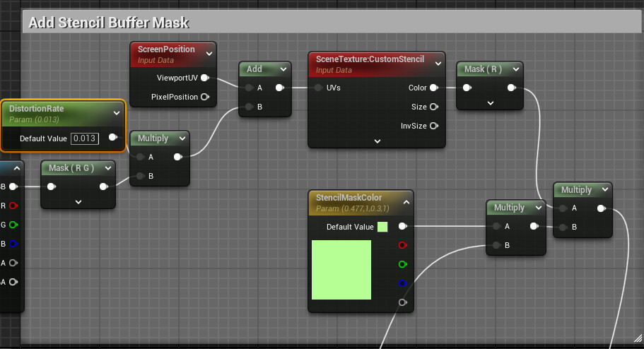Click the SceneTexture UVs input pin
The image size is (644, 349).
tap(318, 88)
